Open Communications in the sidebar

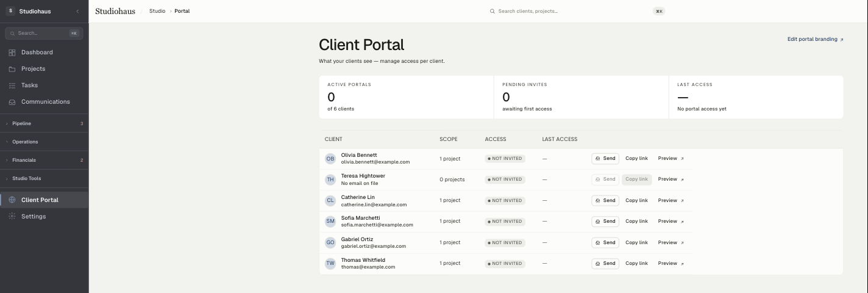coord(44,102)
